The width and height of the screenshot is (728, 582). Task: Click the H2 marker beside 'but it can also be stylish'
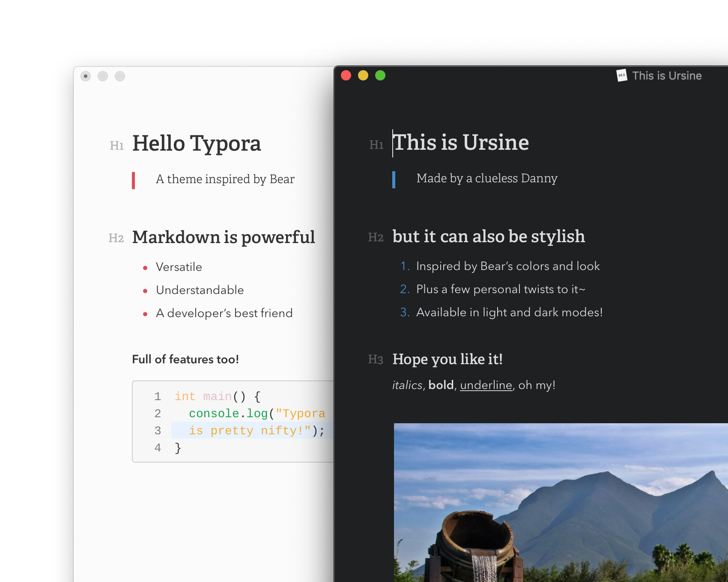click(376, 237)
